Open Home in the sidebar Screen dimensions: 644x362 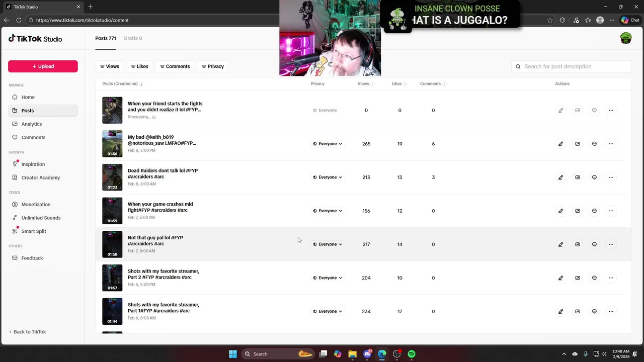point(43,97)
